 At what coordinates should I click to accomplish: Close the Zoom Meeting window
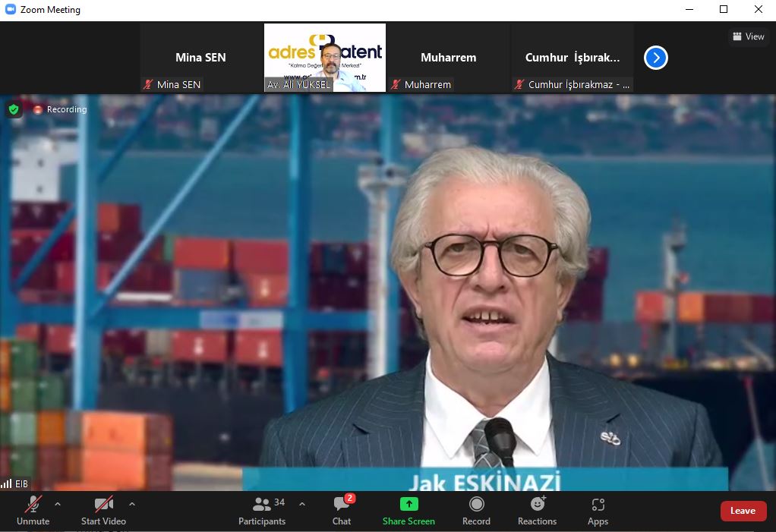[759, 9]
